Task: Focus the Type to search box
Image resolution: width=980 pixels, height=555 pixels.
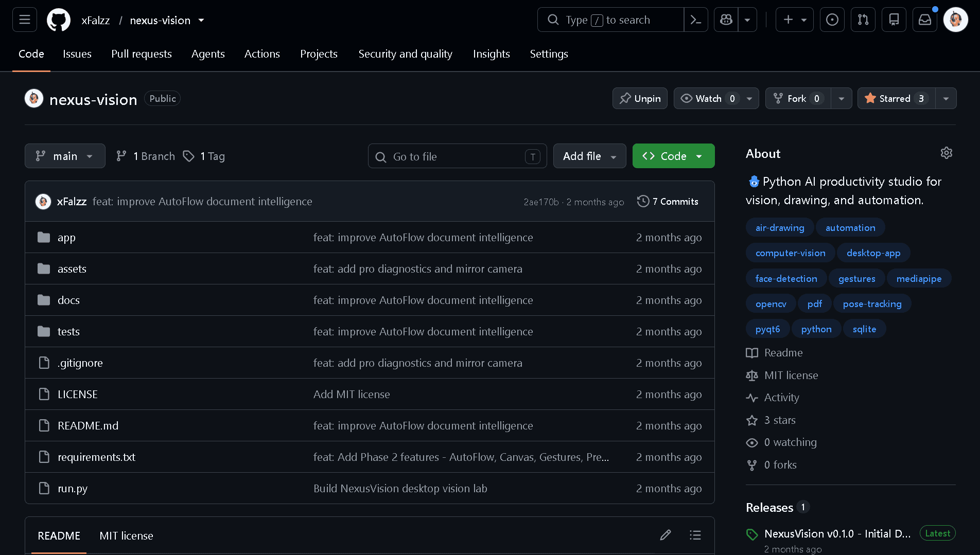Action: pyautogui.click(x=610, y=20)
